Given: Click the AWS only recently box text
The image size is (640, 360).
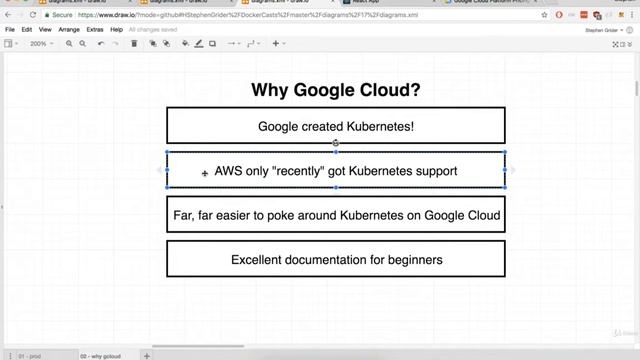Looking at the screenshot, I should pos(336,171).
